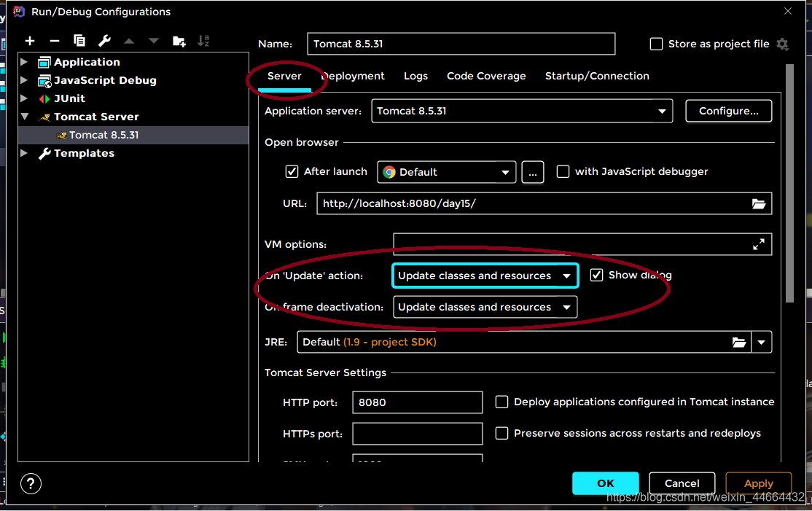Enable Deploy applications configured in Tomcat instance
The height and width of the screenshot is (511, 812).
tap(501, 402)
